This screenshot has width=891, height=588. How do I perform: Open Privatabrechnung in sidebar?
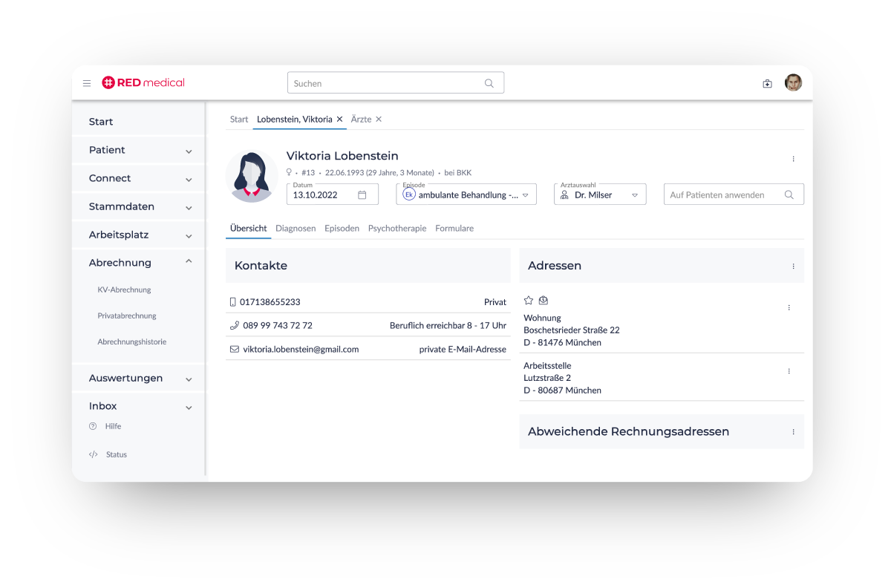127,316
